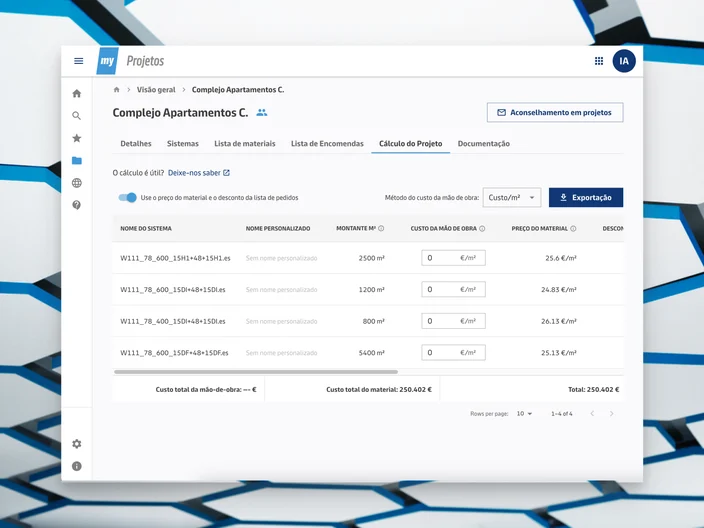This screenshot has width=704, height=528.
Task: Switch to the Lista de Encomendas tab
Action: click(x=327, y=144)
